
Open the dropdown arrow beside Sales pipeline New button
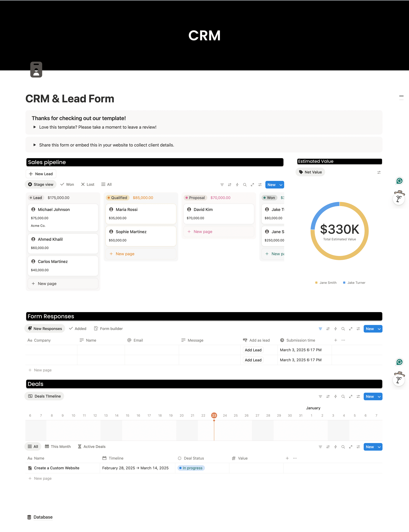click(x=281, y=185)
